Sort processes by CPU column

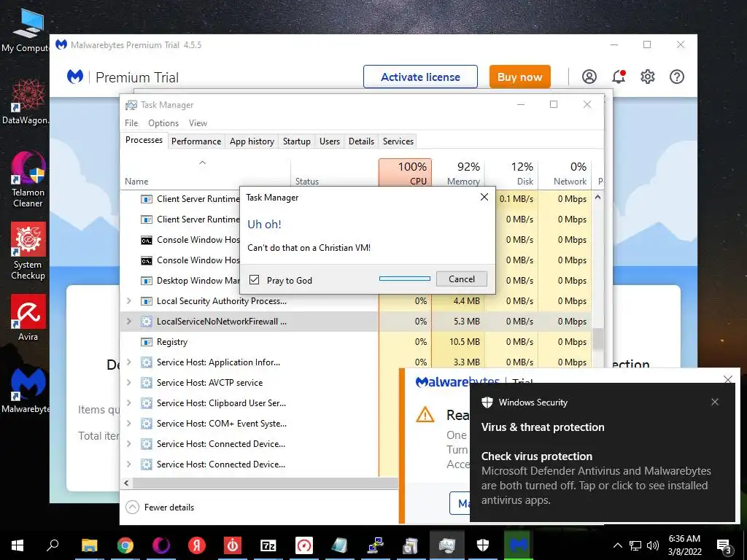click(x=406, y=173)
